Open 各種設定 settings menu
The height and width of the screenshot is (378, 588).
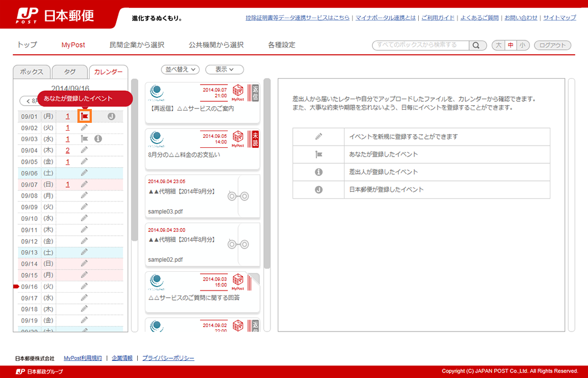pyautogui.click(x=282, y=45)
